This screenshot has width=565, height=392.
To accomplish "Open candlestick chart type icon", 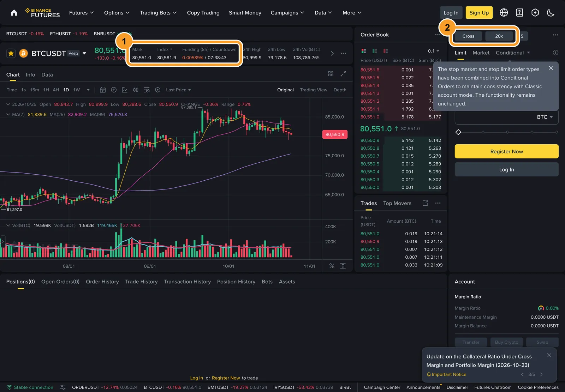I will pos(136,90).
